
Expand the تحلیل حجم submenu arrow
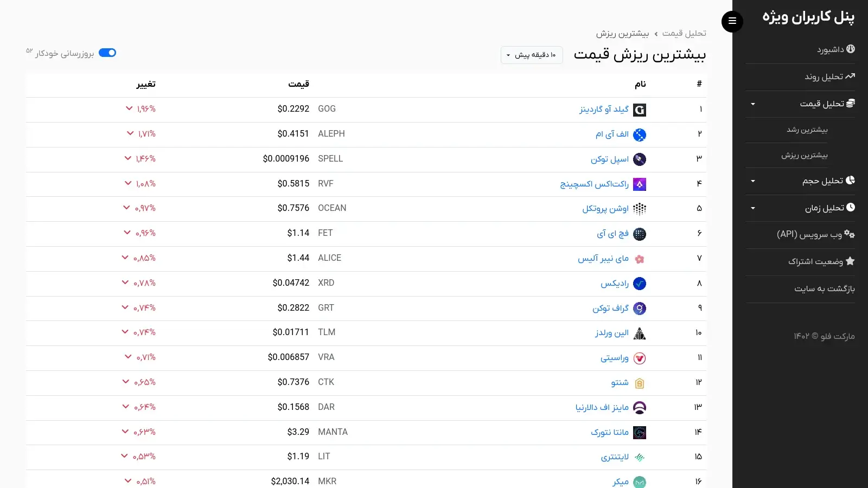pos(752,181)
